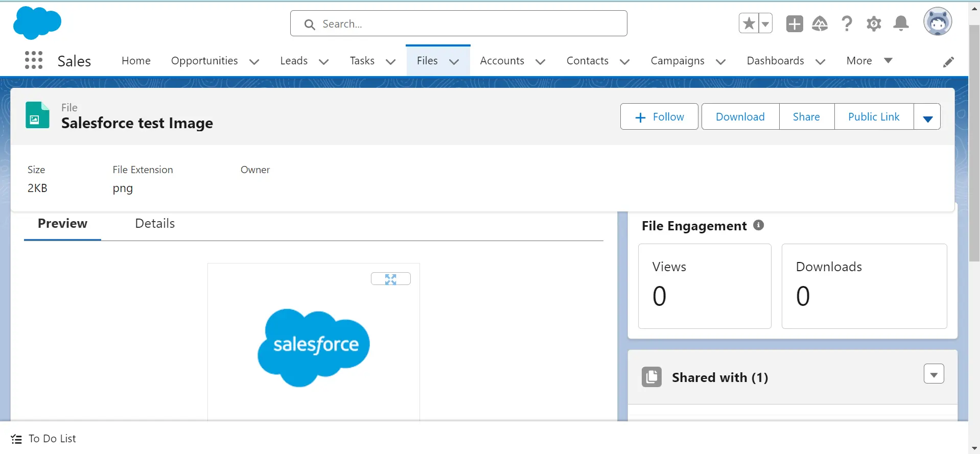Image resolution: width=980 pixels, height=454 pixels.
Task: Expand the Contacts tab dropdown chevron
Action: point(624,62)
